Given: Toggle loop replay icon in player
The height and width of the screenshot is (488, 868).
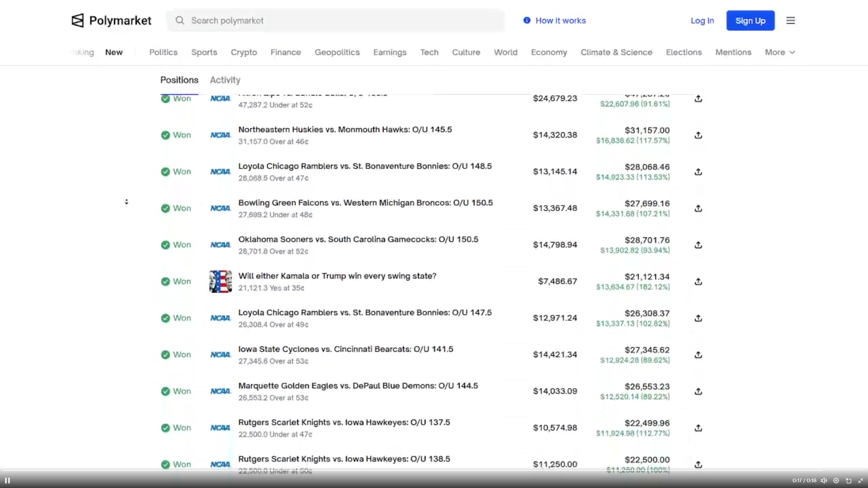Looking at the screenshot, I should coord(848,481).
